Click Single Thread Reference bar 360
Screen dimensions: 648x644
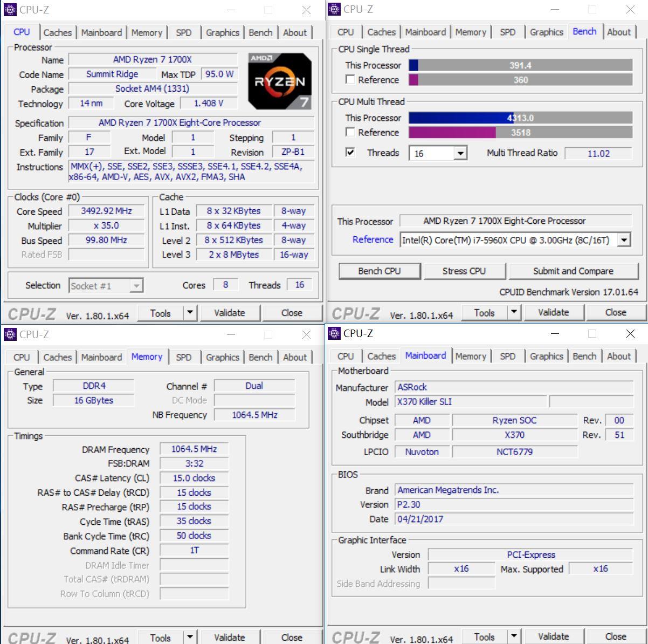520,80
